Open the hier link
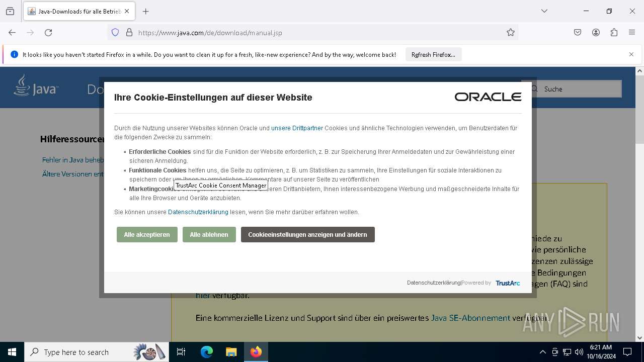The width and height of the screenshot is (644, 362). click(203, 296)
